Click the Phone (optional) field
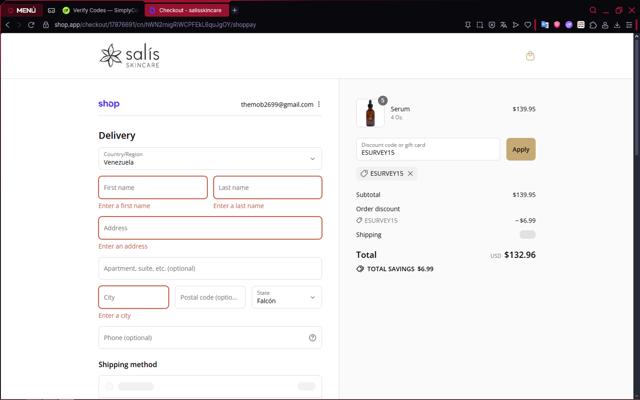This screenshot has width=640, height=400. pyautogui.click(x=210, y=338)
